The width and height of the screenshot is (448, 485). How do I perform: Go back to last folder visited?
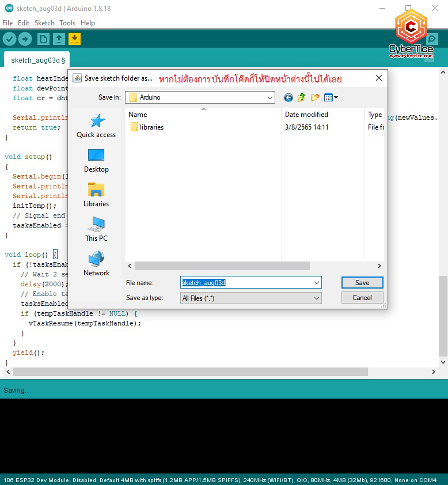click(x=288, y=97)
